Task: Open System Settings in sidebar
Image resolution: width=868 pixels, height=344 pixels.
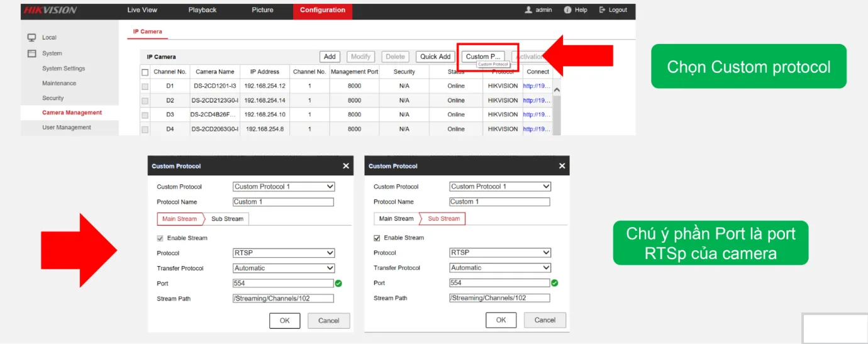Action: (64, 69)
